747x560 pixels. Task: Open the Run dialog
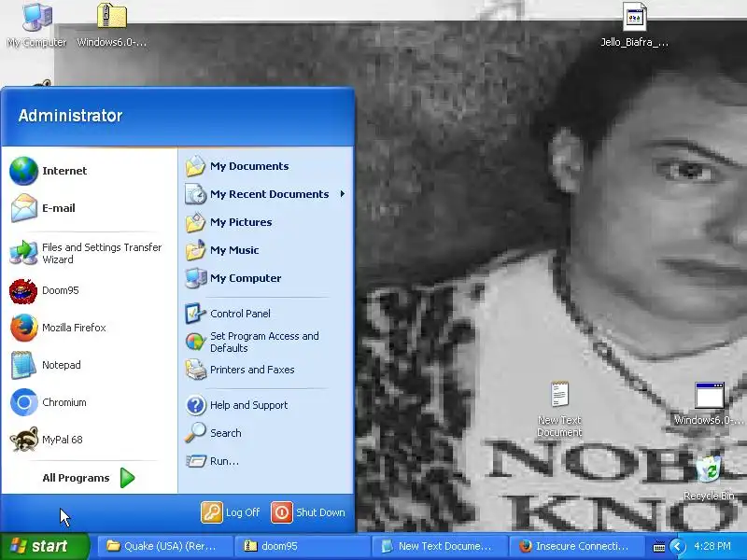(266, 461)
